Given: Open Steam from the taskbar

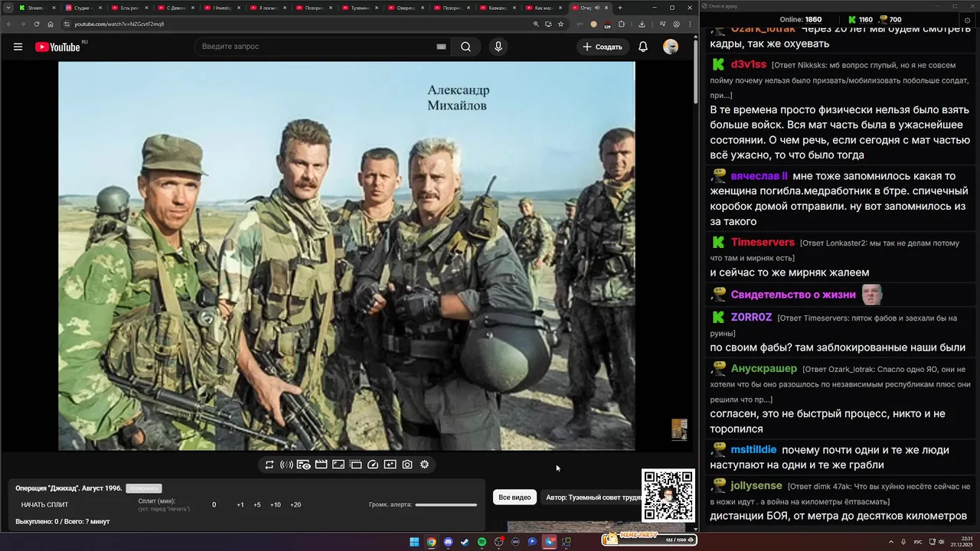Looking at the screenshot, I should [x=465, y=542].
